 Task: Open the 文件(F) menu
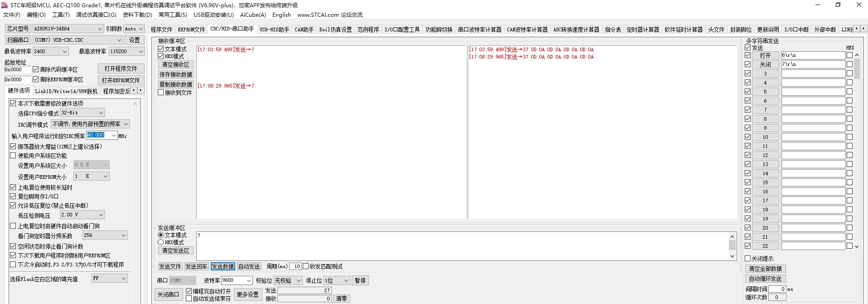click(12, 15)
